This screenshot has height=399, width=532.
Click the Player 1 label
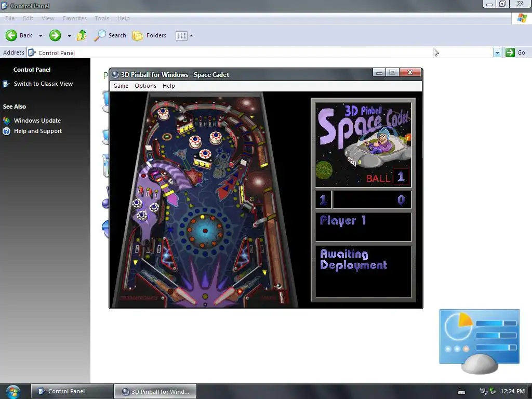point(343,220)
